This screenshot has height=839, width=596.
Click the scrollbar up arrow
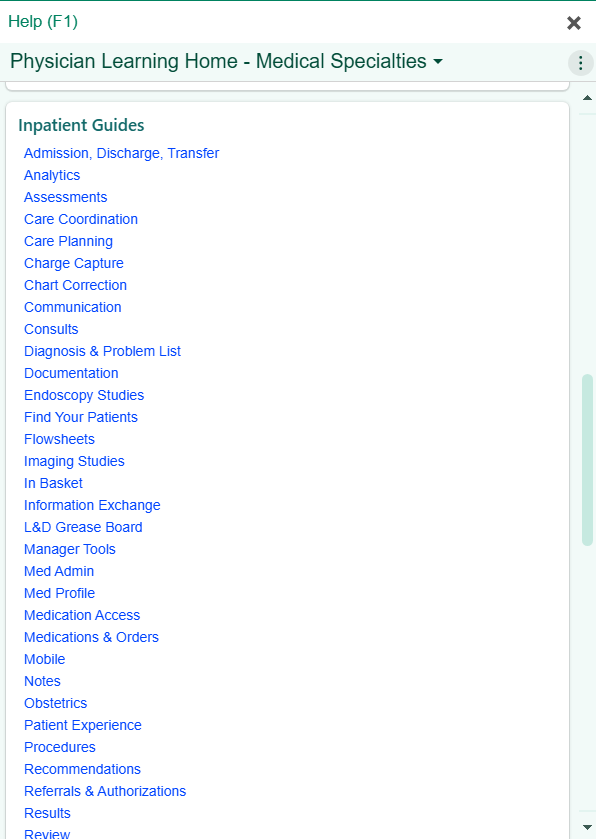[587, 97]
